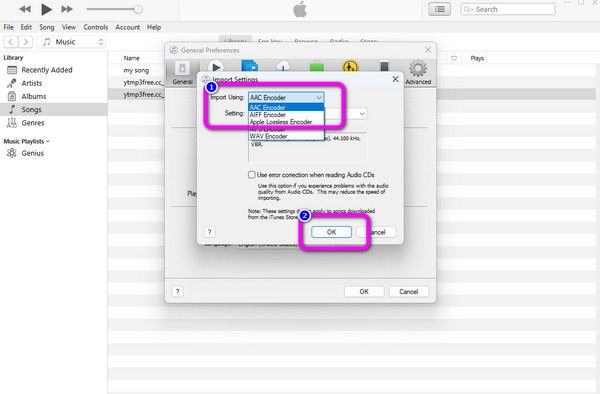Open the Controls menu
Image resolution: width=600 pixels, height=394 pixels.
(96, 27)
